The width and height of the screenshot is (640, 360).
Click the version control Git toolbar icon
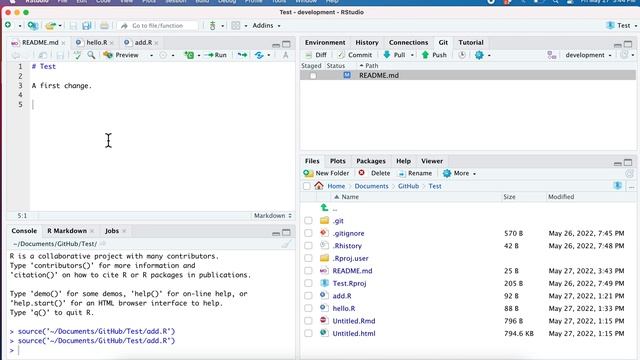[x=212, y=26]
